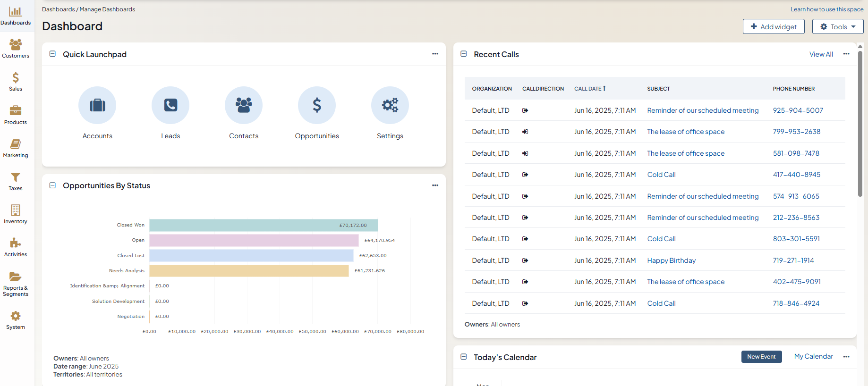Click the Closed Won chart bar

[x=264, y=226]
